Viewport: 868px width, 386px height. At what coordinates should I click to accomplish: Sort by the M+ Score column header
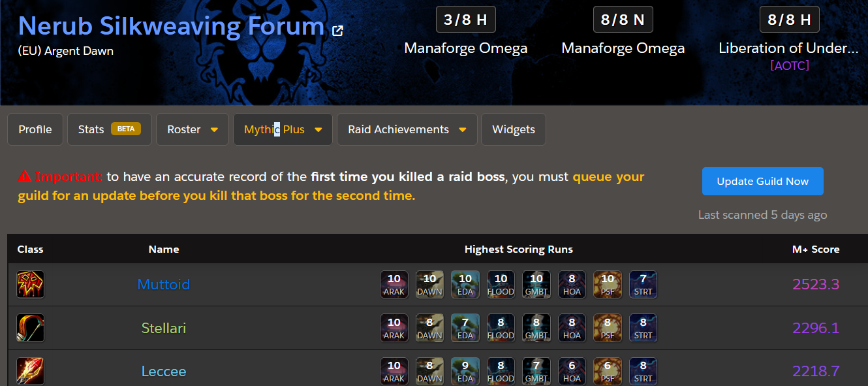[816, 249]
